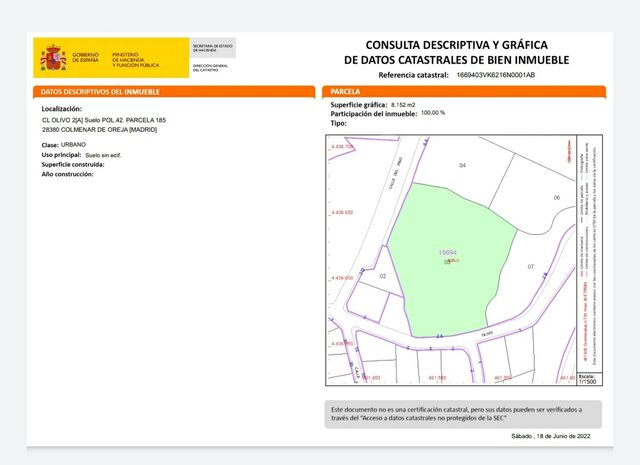Click the 'Clase:' label
640x465 pixels.
50,145
